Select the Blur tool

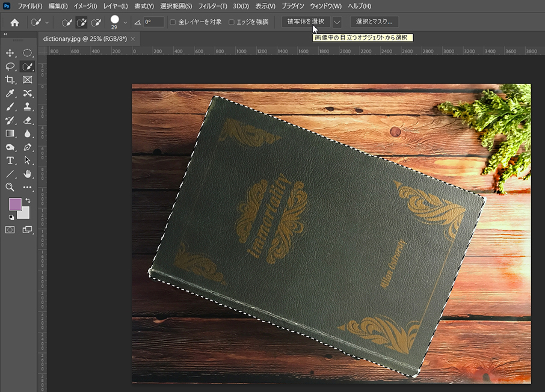pyautogui.click(x=28, y=133)
